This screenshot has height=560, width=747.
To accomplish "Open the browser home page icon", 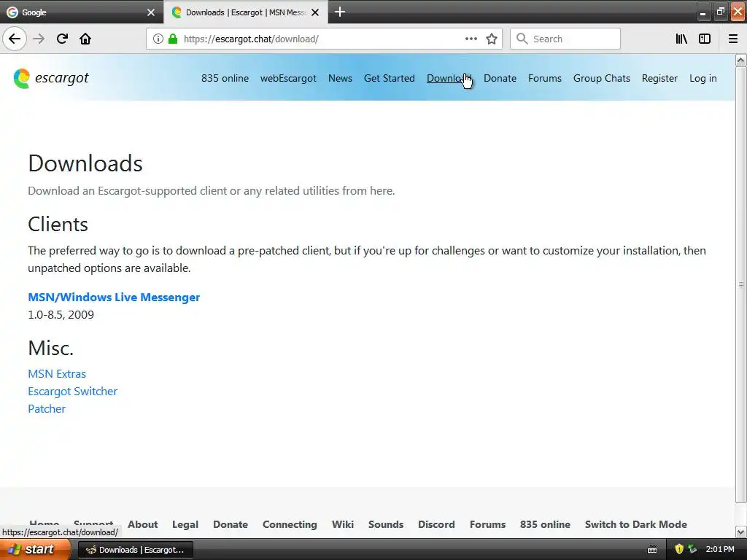I will point(85,39).
